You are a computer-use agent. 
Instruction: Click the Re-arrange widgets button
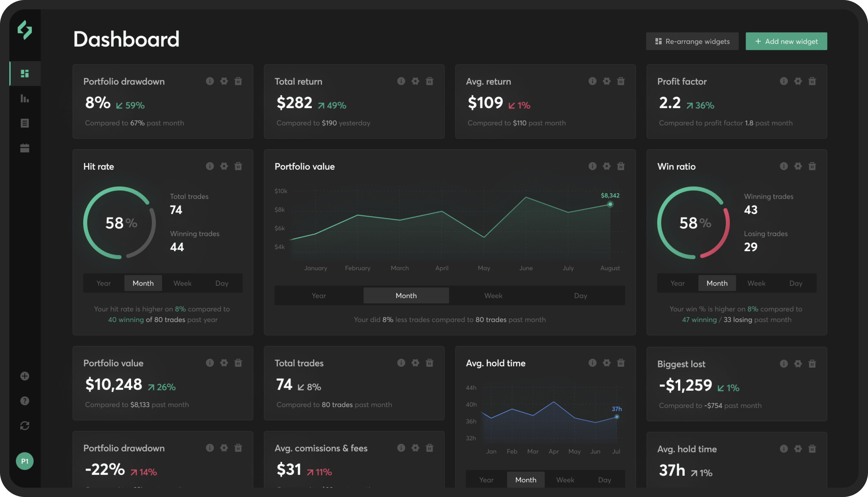[692, 41]
